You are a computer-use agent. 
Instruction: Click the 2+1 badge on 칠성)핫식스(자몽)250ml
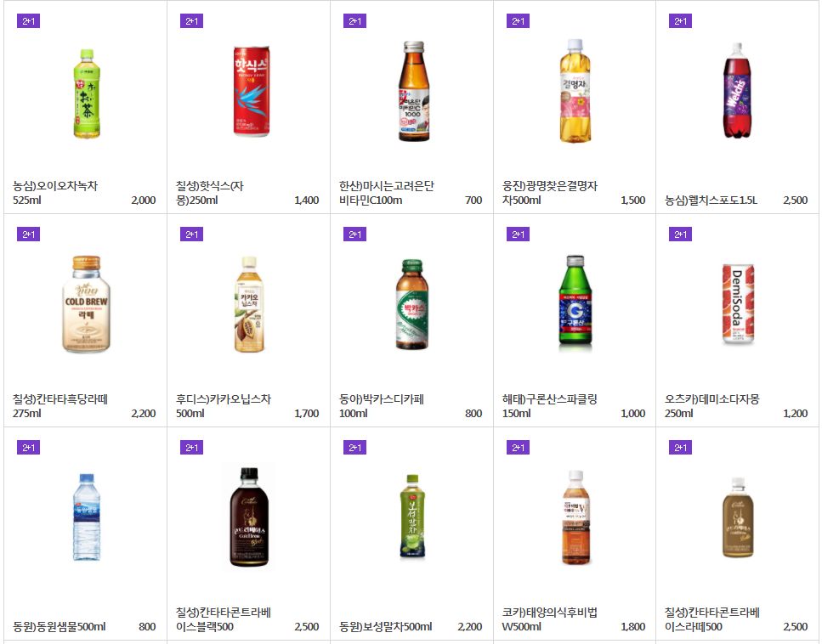click(x=191, y=21)
